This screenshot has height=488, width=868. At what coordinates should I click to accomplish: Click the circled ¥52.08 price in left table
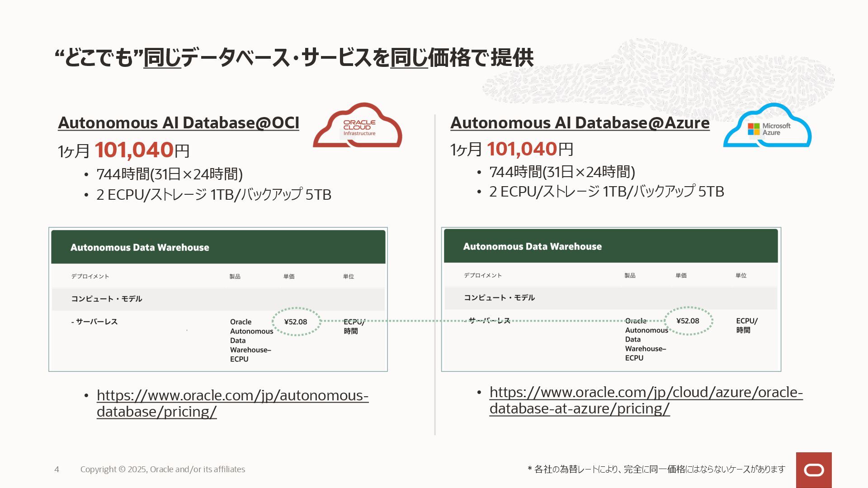click(296, 322)
